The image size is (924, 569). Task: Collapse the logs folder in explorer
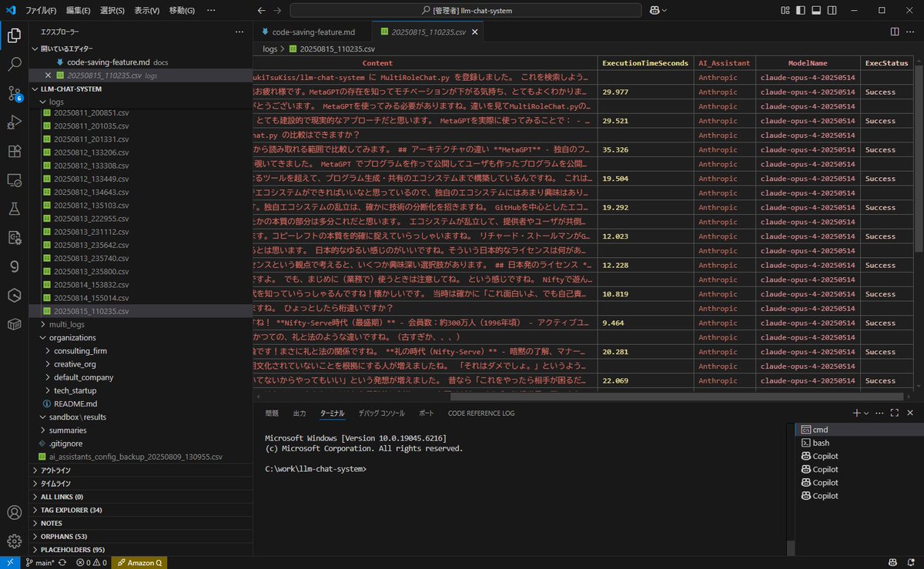[x=56, y=102]
